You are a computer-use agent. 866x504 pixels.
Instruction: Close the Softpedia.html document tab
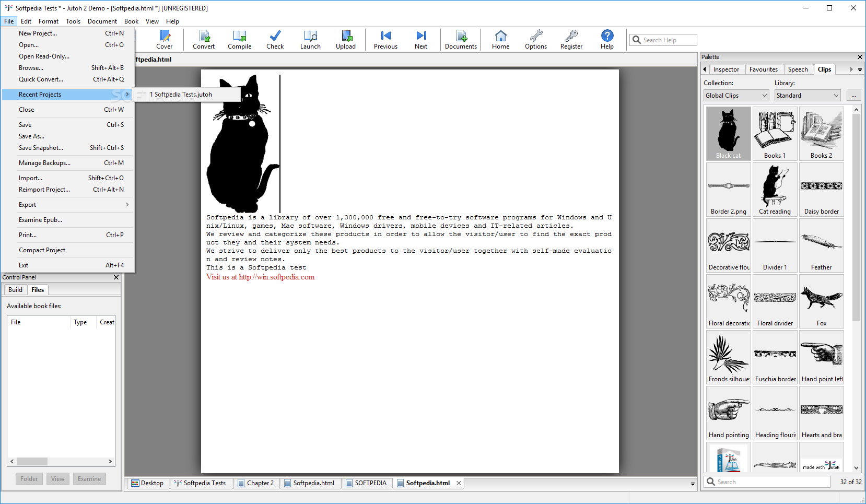[459, 483]
